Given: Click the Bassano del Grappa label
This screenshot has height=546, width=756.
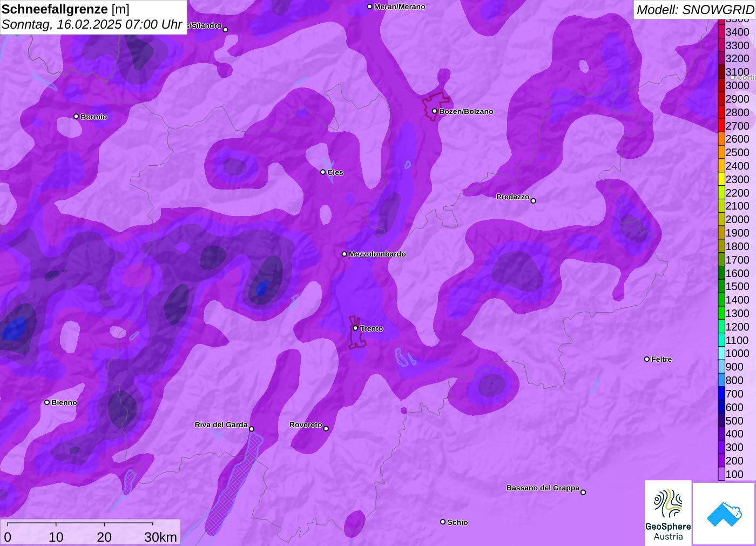Looking at the screenshot, I should [x=543, y=488].
